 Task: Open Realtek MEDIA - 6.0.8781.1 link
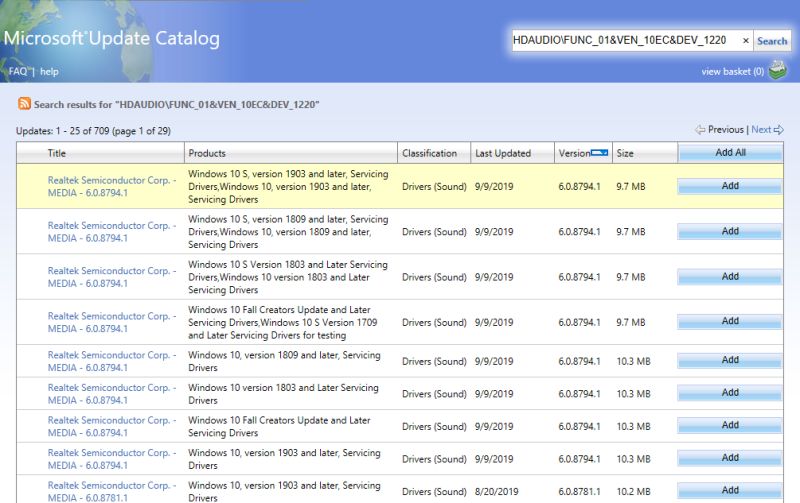(x=112, y=491)
